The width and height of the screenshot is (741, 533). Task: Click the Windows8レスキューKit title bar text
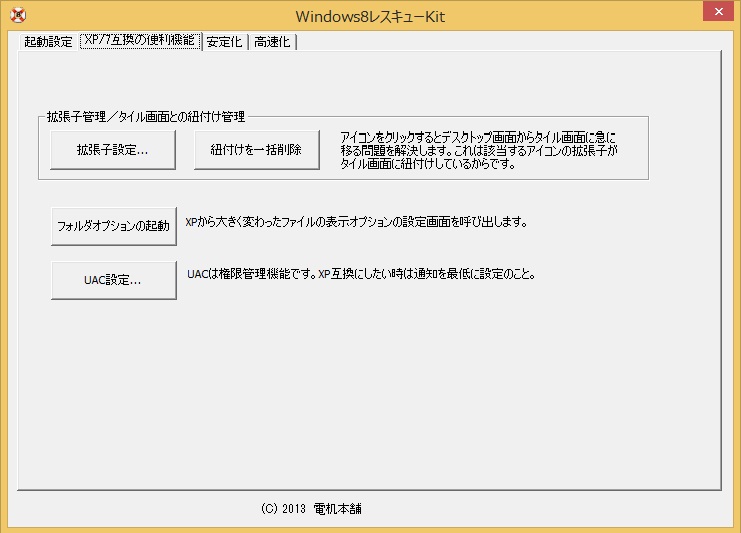click(369, 16)
